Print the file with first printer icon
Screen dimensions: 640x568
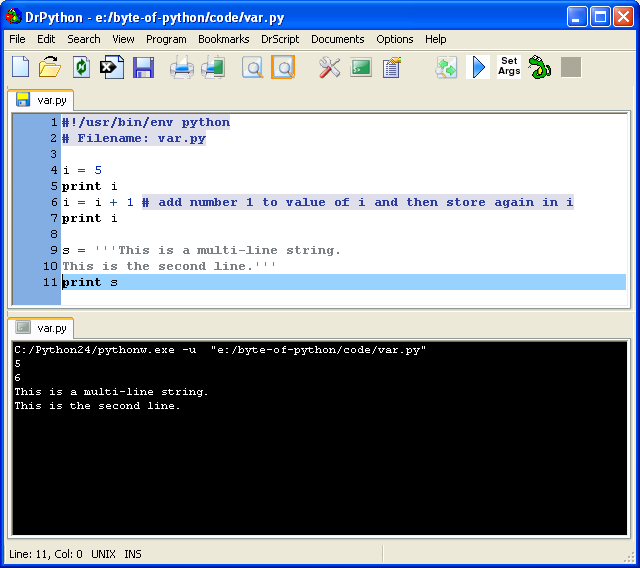click(181, 67)
